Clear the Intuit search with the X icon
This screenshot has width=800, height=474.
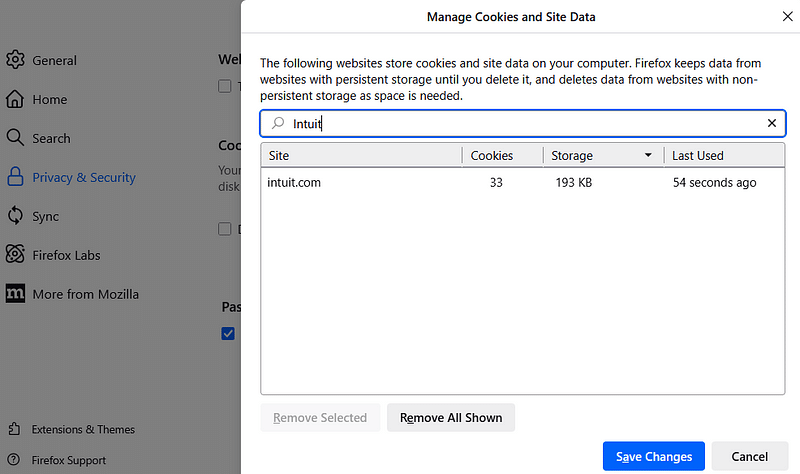771,123
